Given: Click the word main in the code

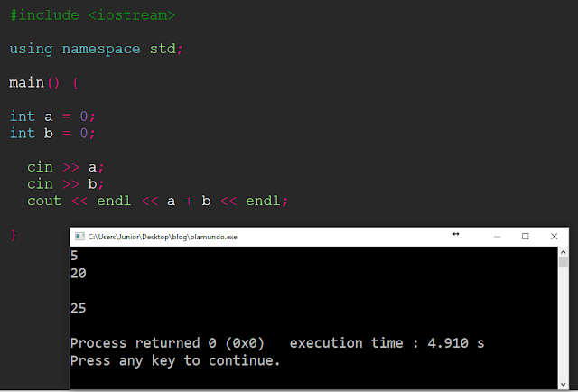Looking at the screenshot, I should (x=26, y=82).
